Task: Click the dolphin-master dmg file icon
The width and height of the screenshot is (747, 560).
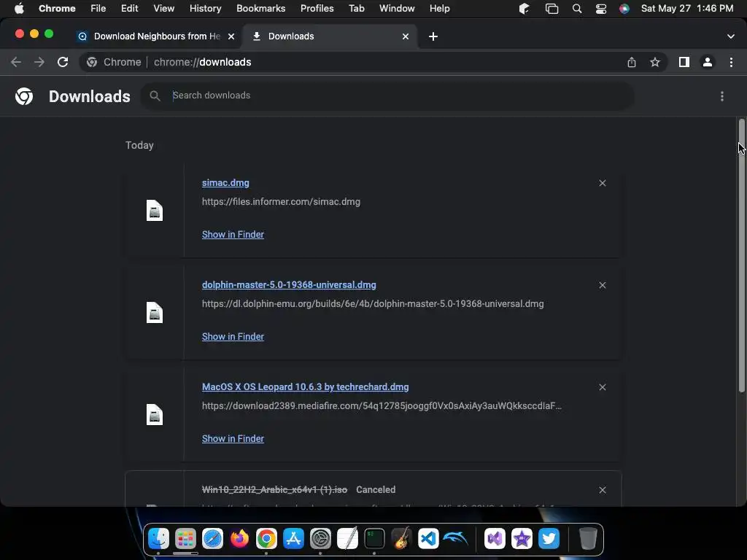Action: click(155, 312)
